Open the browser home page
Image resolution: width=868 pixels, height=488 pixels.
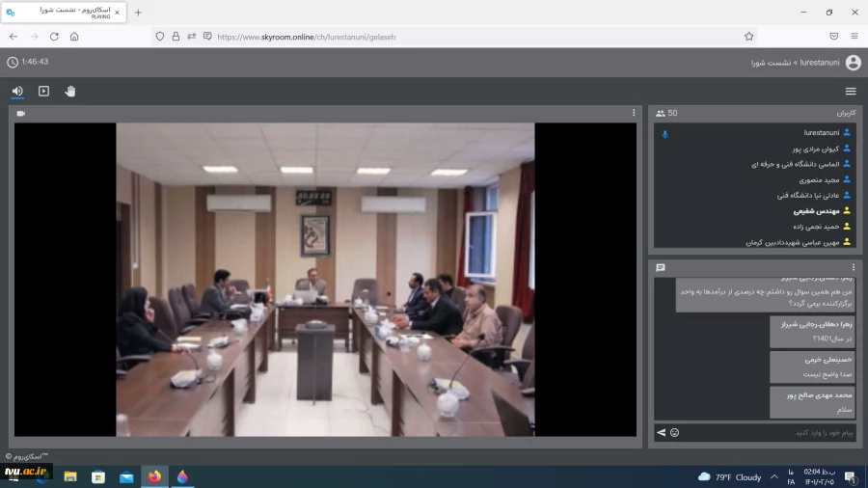pos(74,37)
